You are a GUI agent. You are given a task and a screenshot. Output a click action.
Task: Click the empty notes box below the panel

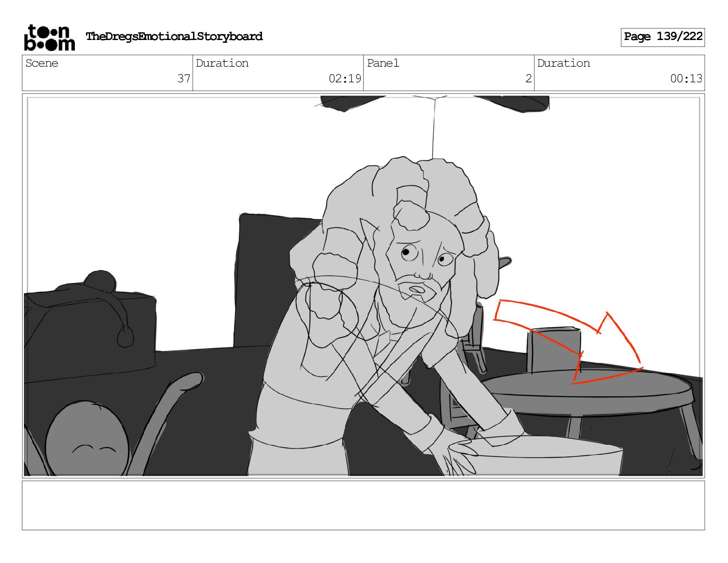coord(364,506)
